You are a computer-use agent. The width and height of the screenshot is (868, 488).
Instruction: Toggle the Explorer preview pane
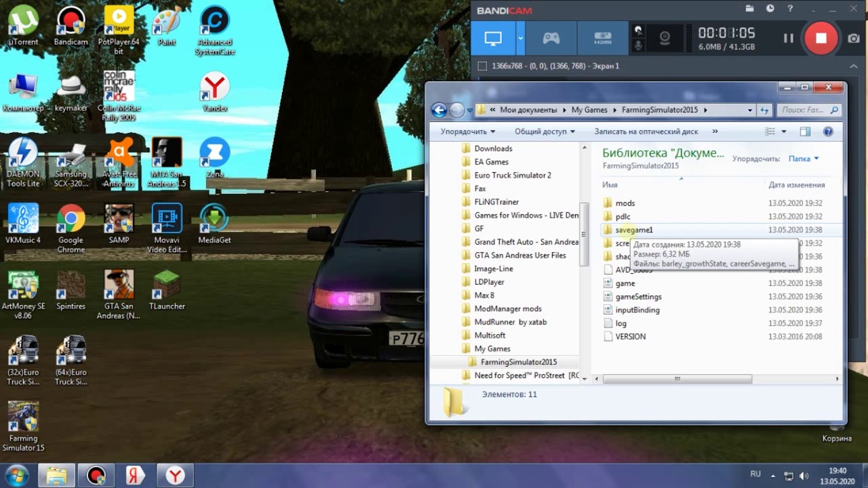[805, 131]
